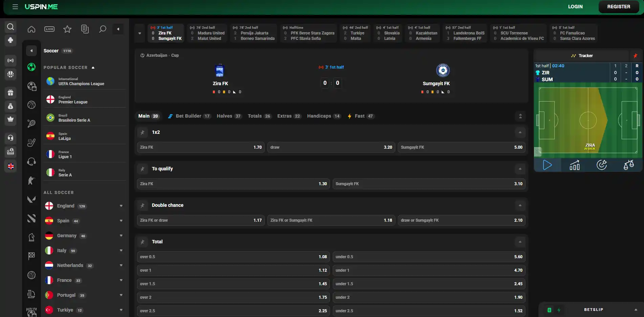This screenshot has height=317, width=644.
Task: Collapse all markets with double arrow
Action: (520, 116)
